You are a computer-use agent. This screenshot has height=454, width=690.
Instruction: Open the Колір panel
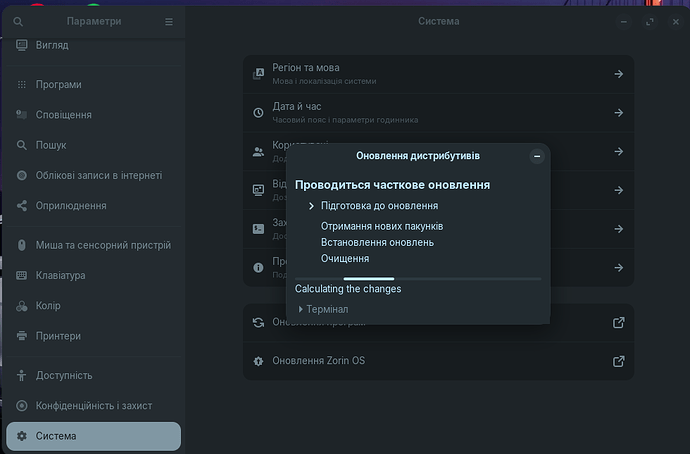[x=48, y=306]
